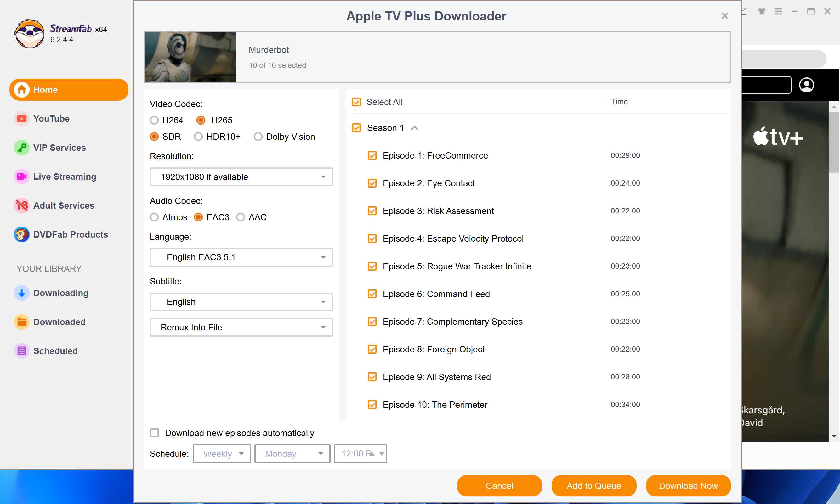Open DVDFab Products
Image resolution: width=840 pixels, height=504 pixels.
coord(21,234)
